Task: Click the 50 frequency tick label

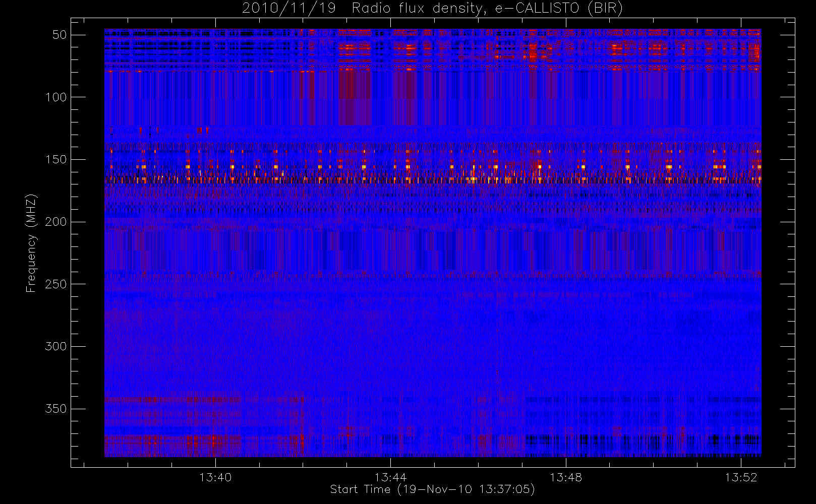Action: (x=60, y=35)
